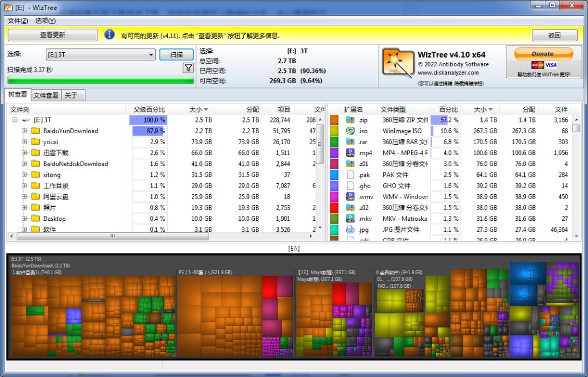Viewport: 588px width, 377px height.
Task: Switch to the 树查看 tab
Action: click(x=17, y=95)
